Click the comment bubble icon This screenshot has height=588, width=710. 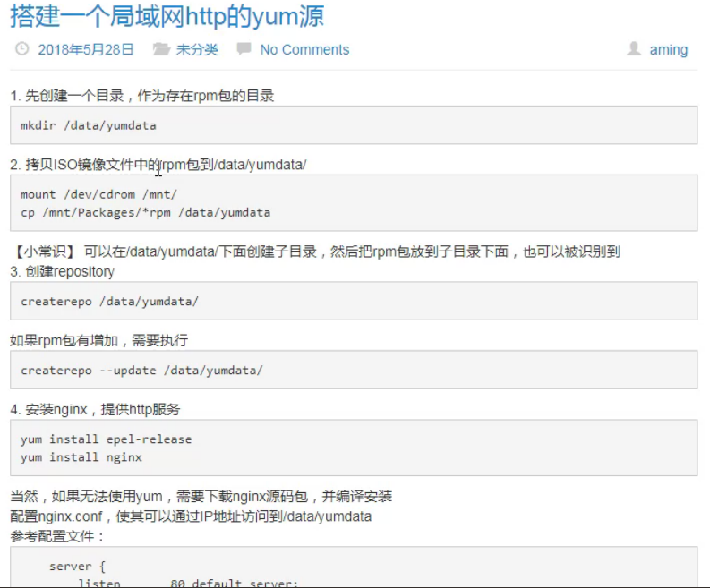coord(244,48)
